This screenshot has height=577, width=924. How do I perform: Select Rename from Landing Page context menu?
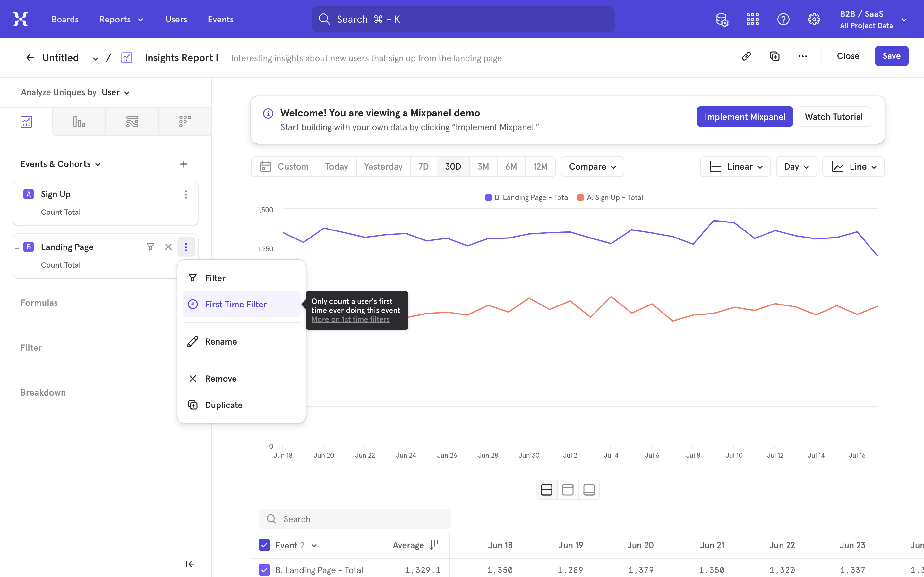(x=221, y=341)
